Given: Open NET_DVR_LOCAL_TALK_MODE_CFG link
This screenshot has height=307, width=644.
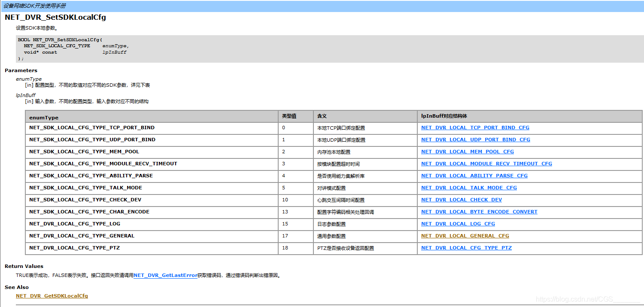Looking at the screenshot, I should click(469, 188).
